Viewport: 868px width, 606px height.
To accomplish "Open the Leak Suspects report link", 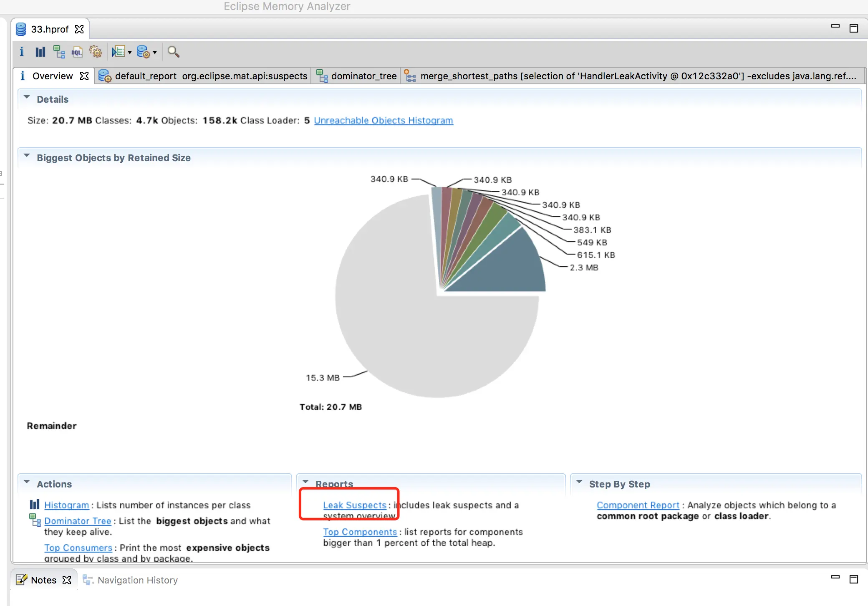I will click(x=355, y=505).
